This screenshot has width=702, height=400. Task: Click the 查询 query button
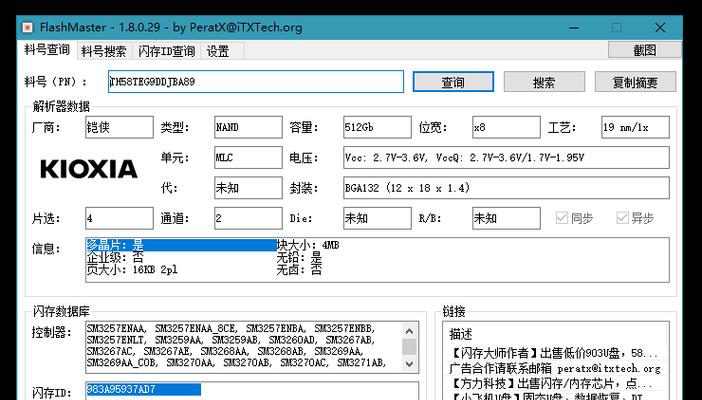coord(453,82)
